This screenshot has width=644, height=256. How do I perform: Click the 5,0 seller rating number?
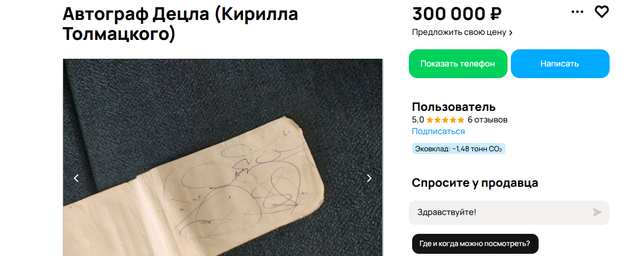tap(418, 120)
